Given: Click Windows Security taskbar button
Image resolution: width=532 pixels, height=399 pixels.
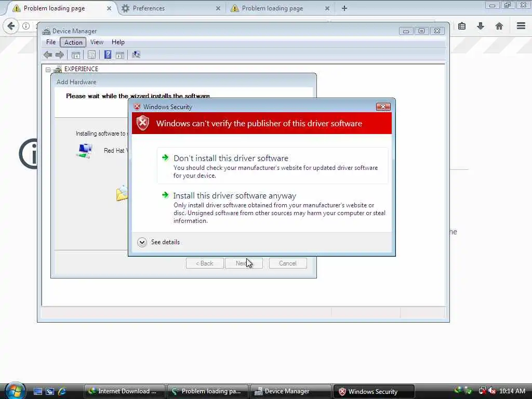Looking at the screenshot, I should point(374,391).
